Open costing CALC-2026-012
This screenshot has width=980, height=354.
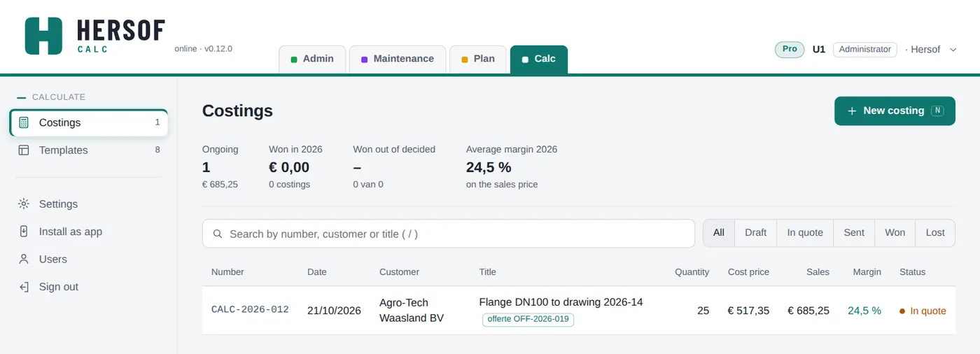coord(250,310)
